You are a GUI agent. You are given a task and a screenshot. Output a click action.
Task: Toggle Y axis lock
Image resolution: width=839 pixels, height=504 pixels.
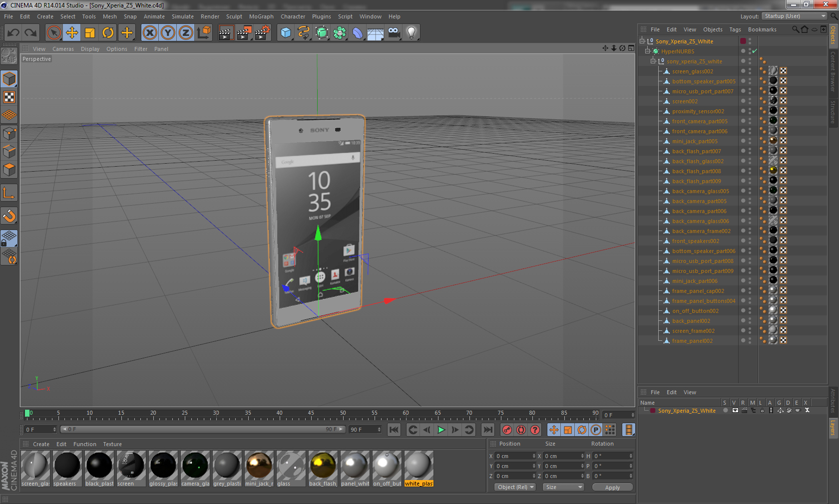pyautogui.click(x=168, y=33)
